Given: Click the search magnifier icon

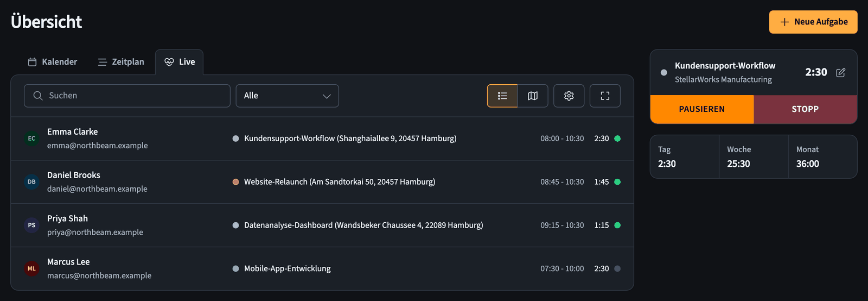Looking at the screenshot, I should [x=38, y=96].
